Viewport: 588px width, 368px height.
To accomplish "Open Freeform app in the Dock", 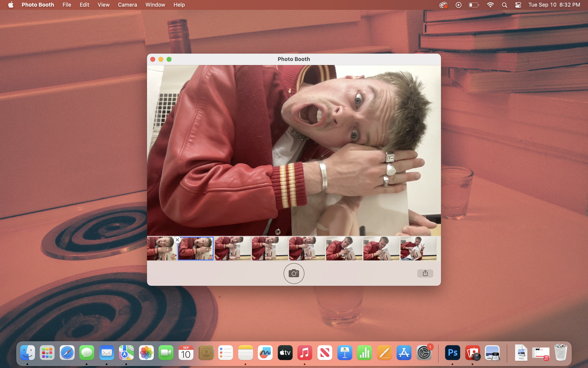I will (265, 352).
